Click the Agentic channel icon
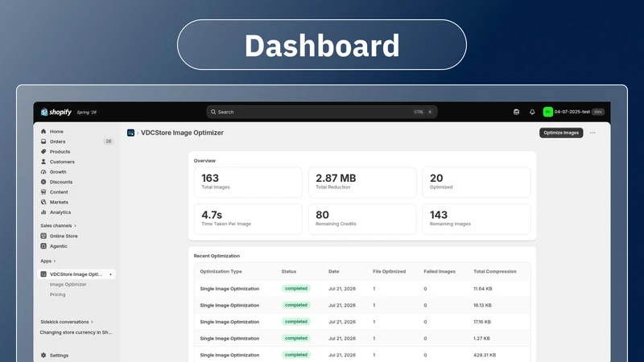 [43, 246]
